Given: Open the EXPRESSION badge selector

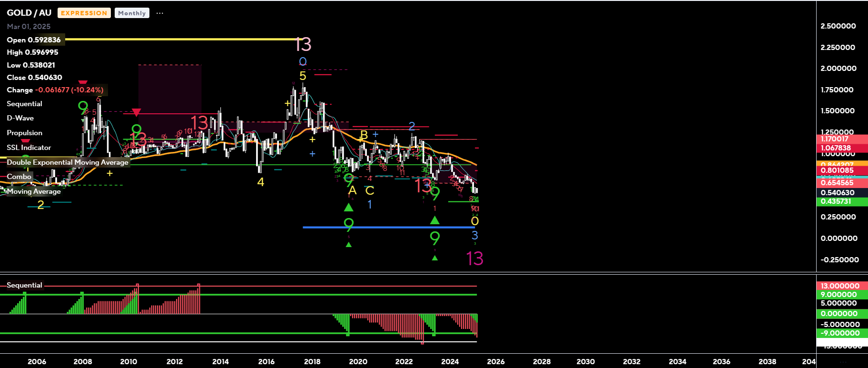Looking at the screenshot, I should (84, 13).
